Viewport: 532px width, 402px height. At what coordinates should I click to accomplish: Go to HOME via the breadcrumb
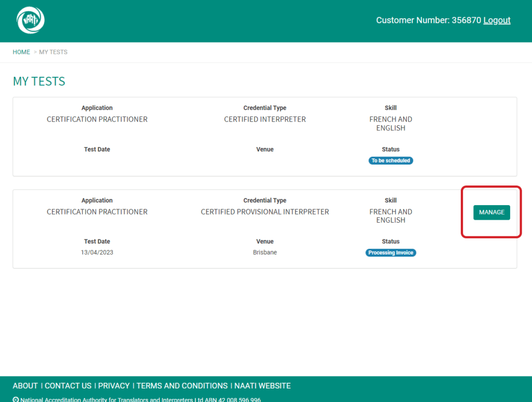(x=21, y=52)
